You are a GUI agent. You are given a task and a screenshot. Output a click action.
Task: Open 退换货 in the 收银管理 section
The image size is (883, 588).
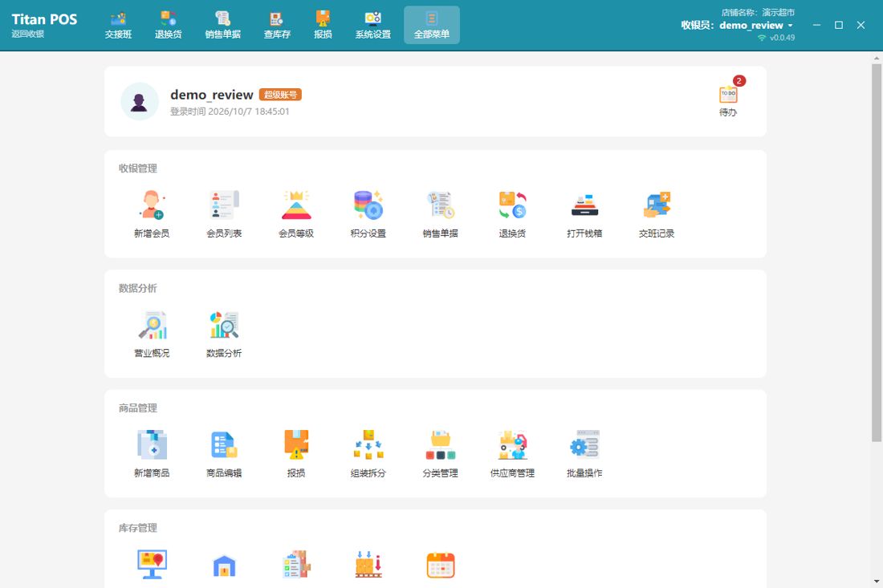(x=512, y=214)
